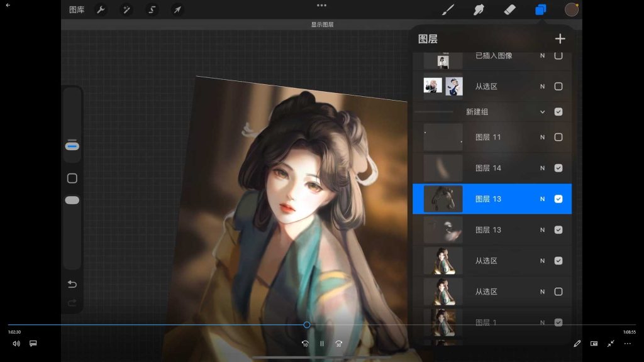Open subtitles captions icon
This screenshot has width=644, height=362.
[33, 344]
